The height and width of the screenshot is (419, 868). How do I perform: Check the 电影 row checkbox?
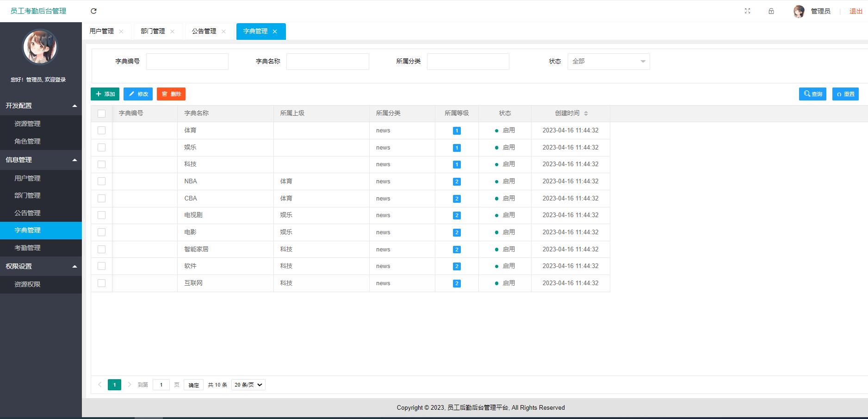point(102,232)
